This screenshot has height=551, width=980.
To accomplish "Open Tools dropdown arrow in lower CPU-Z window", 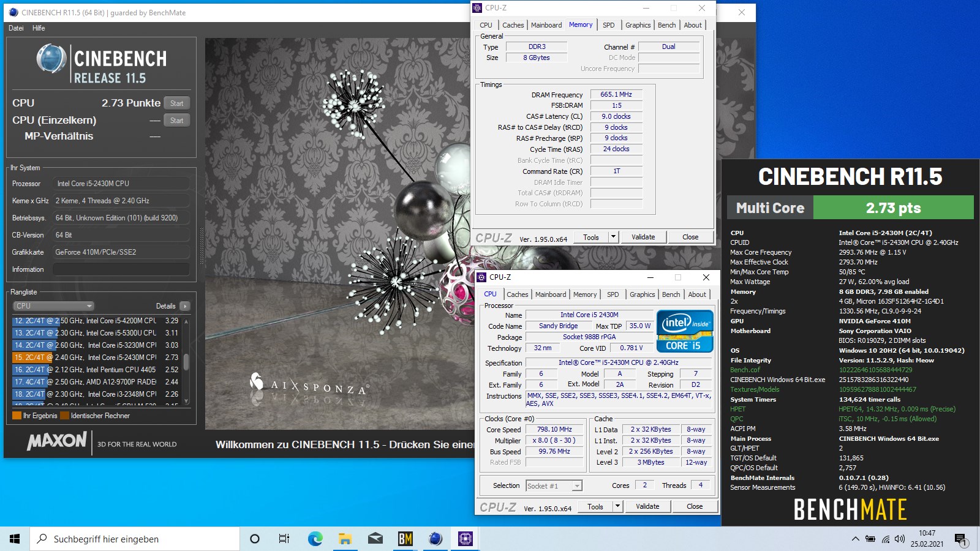I will pos(617,506).
